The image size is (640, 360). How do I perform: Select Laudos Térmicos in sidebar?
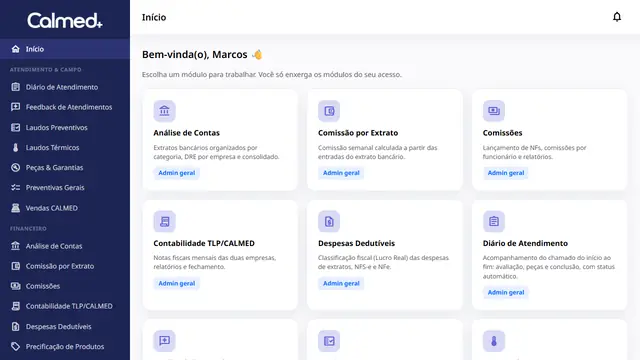coord(65,147)
